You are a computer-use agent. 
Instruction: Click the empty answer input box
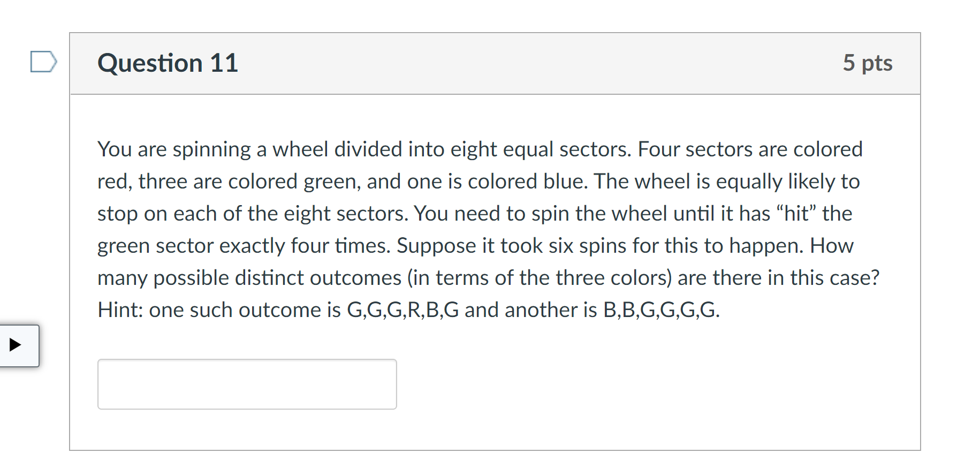(247, 384)
